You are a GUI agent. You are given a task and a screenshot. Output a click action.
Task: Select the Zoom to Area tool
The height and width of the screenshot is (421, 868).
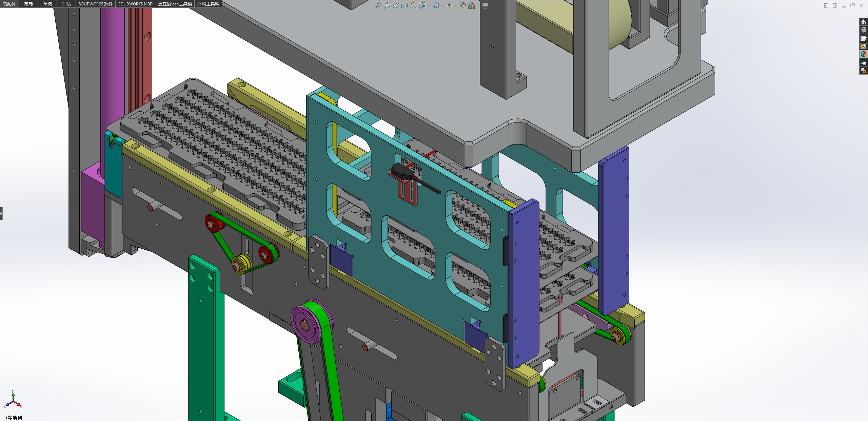[387, 5]
